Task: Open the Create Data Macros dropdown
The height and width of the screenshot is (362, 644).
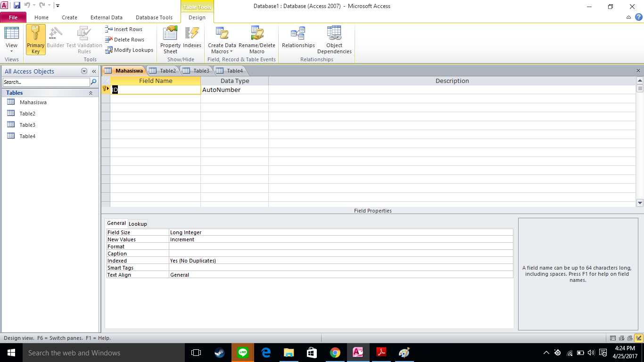Action: point(222,40)
